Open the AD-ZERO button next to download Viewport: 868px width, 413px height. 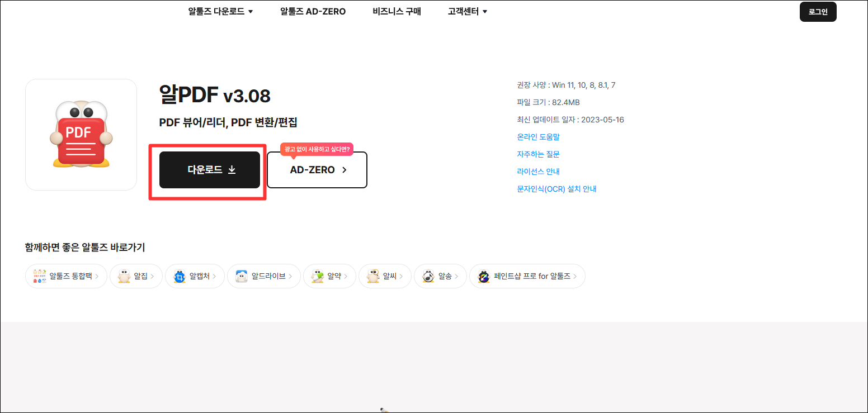(317, 170)
